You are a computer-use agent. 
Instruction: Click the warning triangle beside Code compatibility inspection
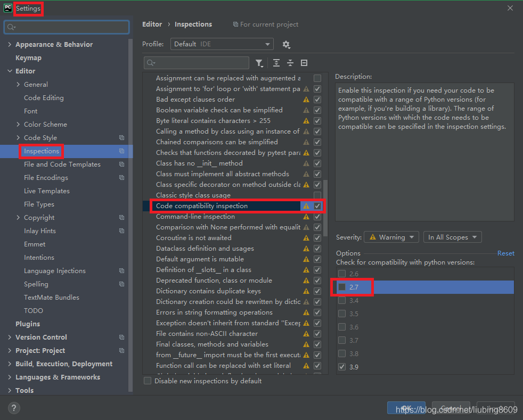(307, 205)
